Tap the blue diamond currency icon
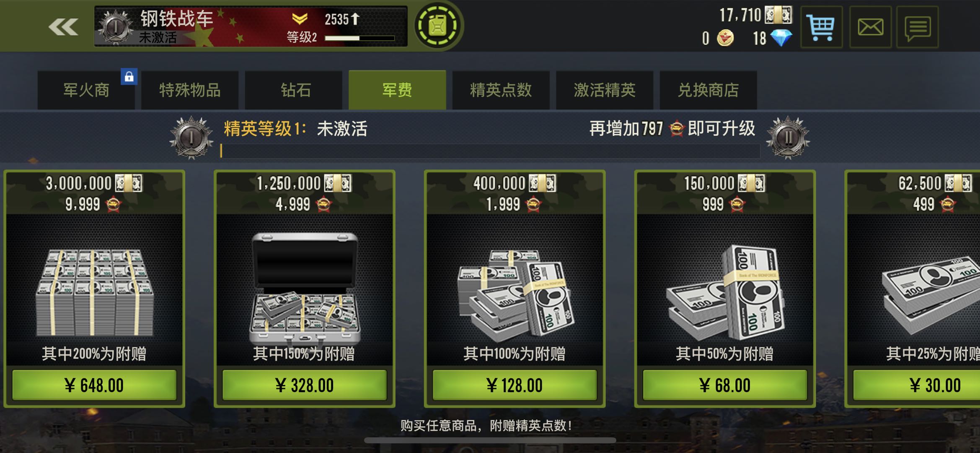 point(781,38)
